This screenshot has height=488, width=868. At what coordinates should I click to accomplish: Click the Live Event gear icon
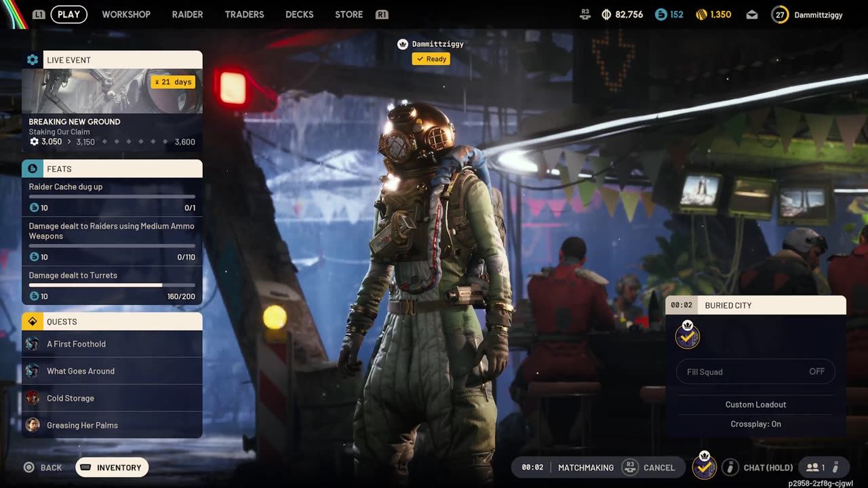tap(32, 60)
